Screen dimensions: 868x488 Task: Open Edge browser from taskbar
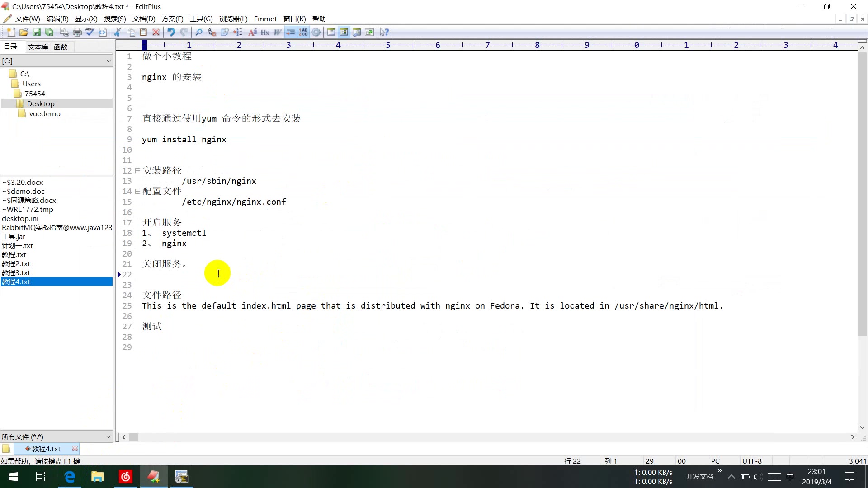(70, 477)
